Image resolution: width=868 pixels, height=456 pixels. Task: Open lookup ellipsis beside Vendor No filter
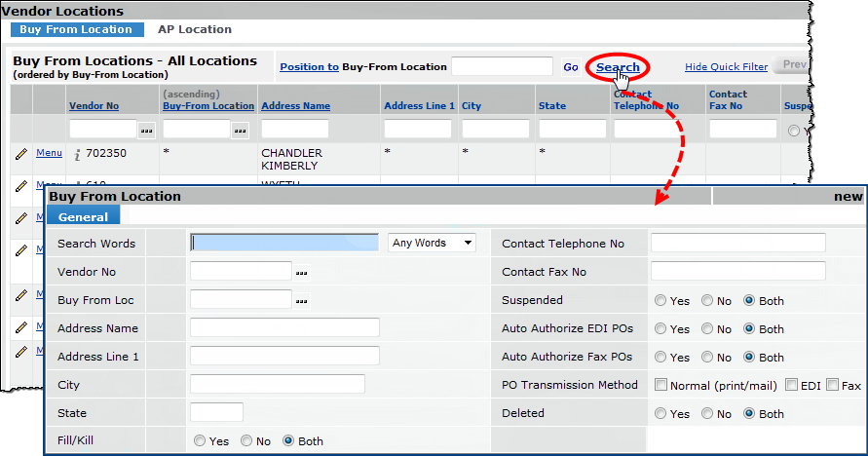pyautogui.click(x=147, y=130)
